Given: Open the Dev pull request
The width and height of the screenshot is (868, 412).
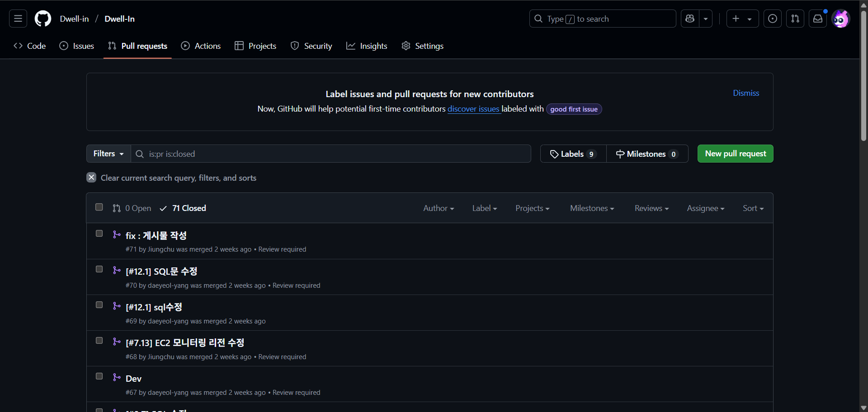Looking at the screenshot, I should [133, 379].
